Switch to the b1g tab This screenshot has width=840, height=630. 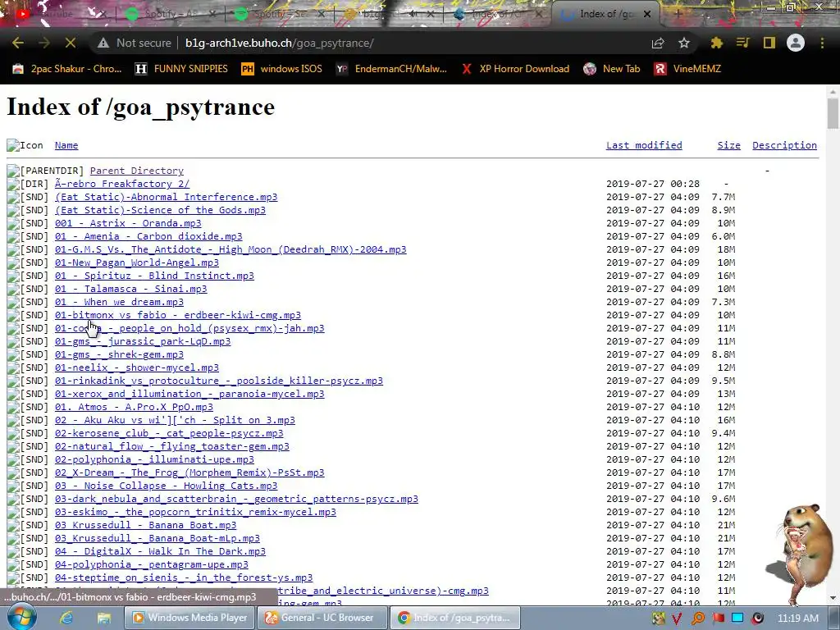pyautogui.click(x=389, y=14)
